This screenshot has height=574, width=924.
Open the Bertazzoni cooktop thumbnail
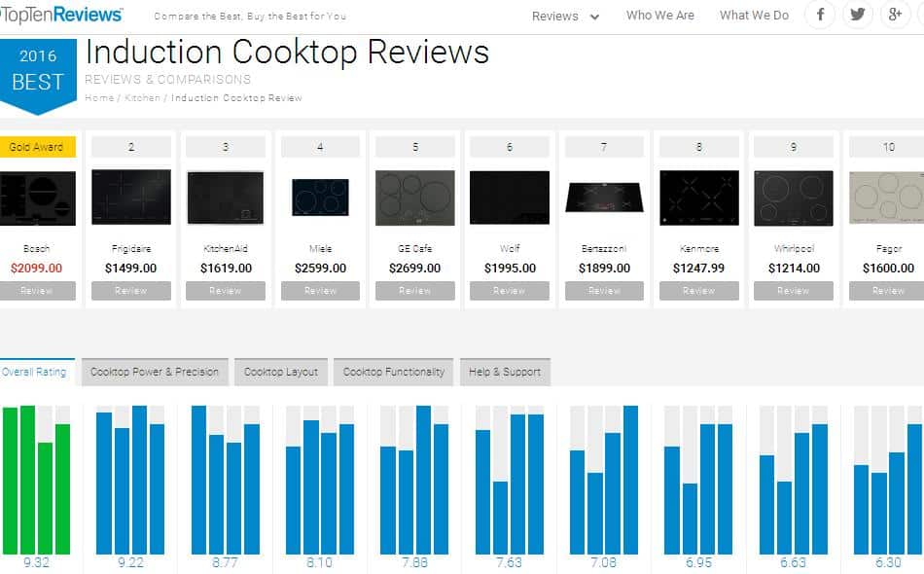click(x=604, y=197)
